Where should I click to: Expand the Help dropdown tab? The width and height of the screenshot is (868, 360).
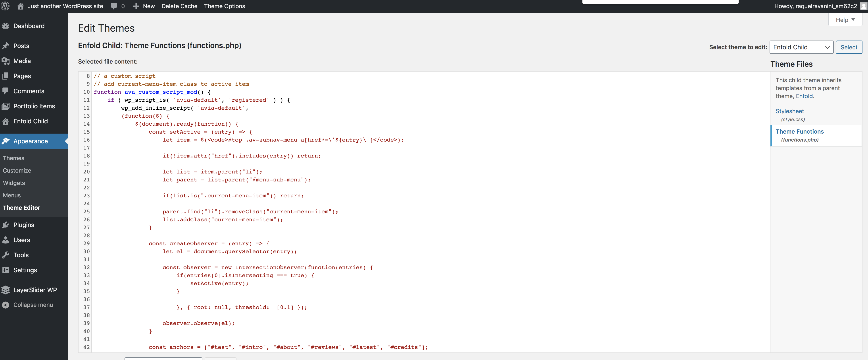point(845,20)
